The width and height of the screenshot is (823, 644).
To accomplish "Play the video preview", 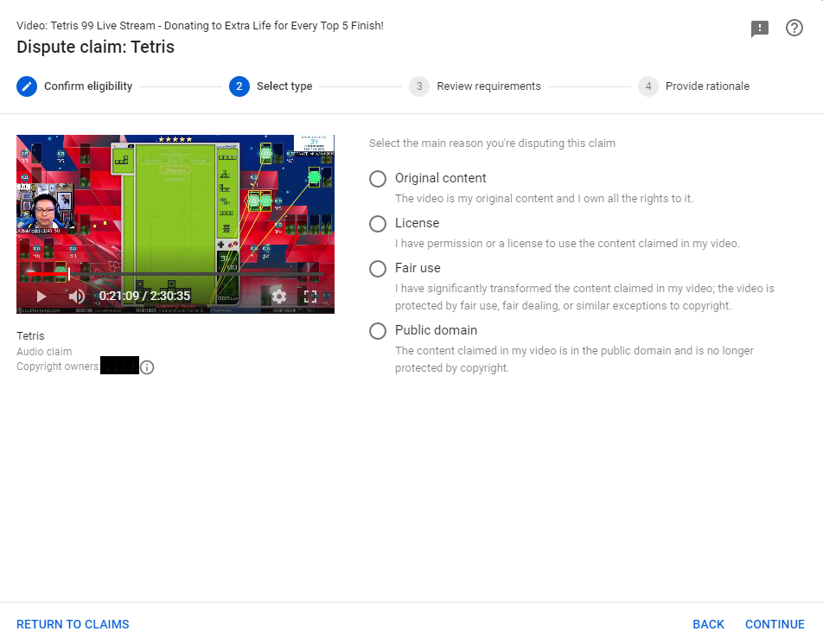I will pyautogui.click(x=41, y=297).
